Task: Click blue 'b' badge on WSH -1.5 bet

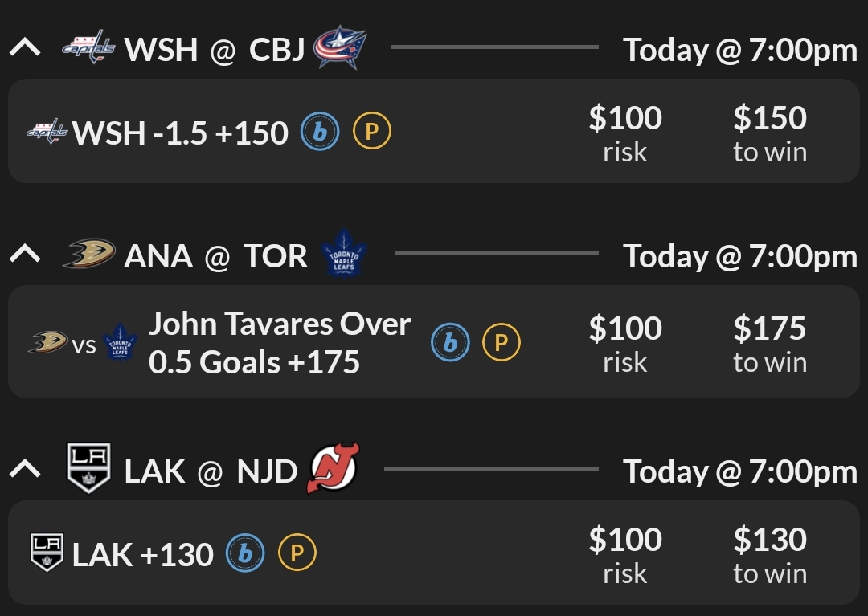Action: pyautogui.click(x=320, y=132)
